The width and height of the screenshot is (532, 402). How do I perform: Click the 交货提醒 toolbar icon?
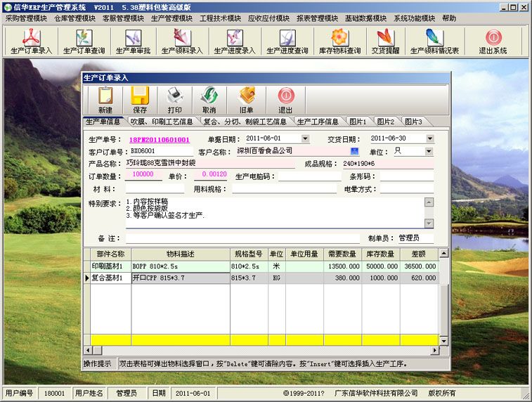pos(385,41)
